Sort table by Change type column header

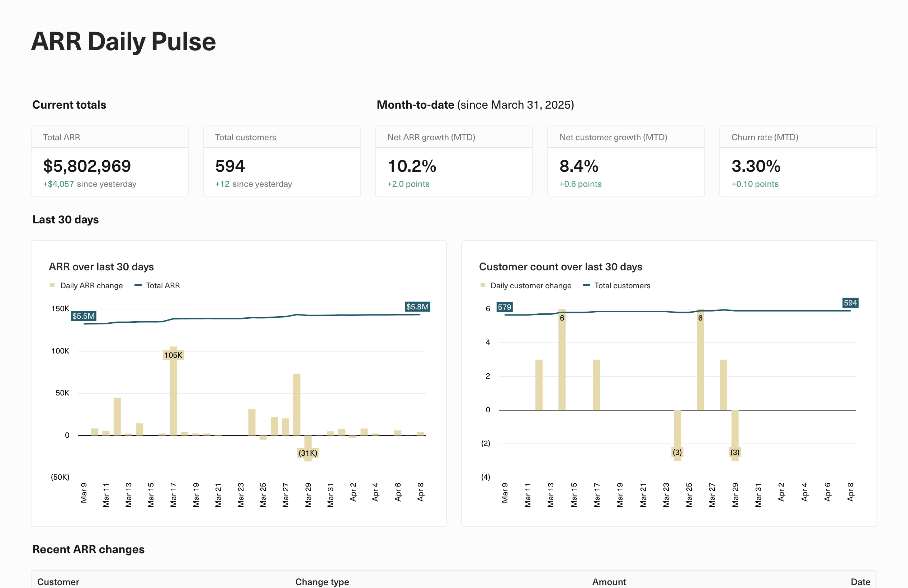(x=322, y=582)
